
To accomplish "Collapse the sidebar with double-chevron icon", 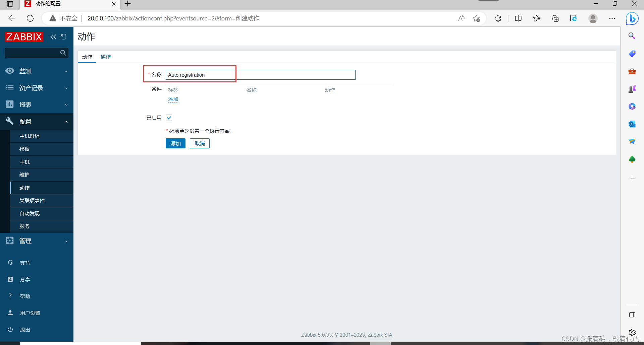I will (x=53, y=37).
